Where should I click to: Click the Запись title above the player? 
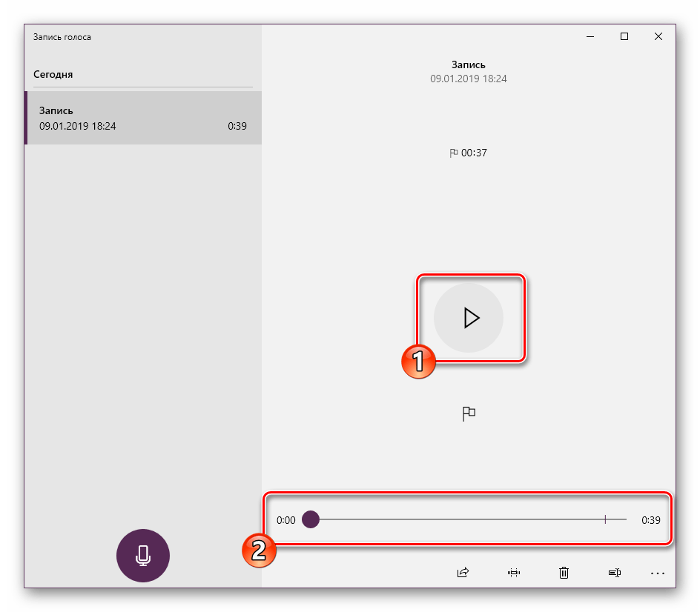coord(469,65)
